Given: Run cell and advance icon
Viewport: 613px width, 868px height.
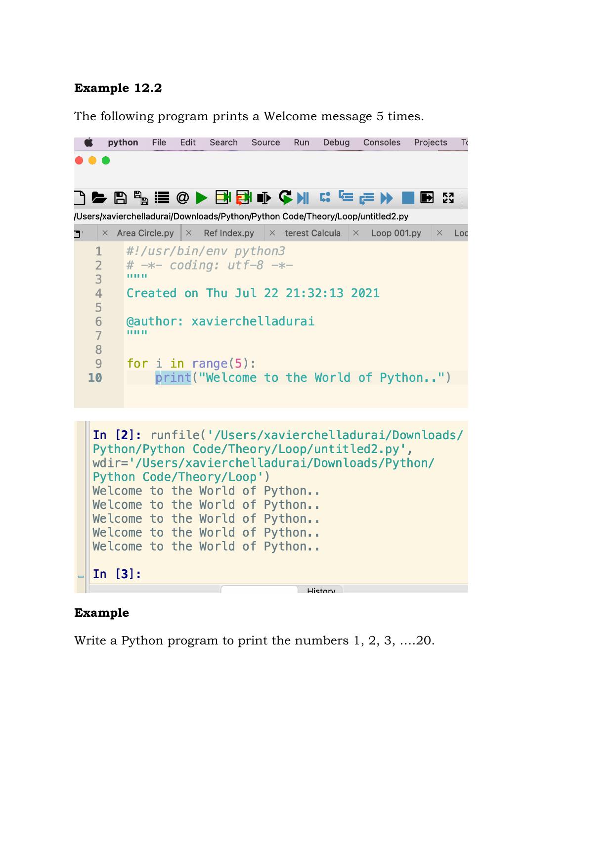Looking at the screenshot, I should [x=244, y=198].
